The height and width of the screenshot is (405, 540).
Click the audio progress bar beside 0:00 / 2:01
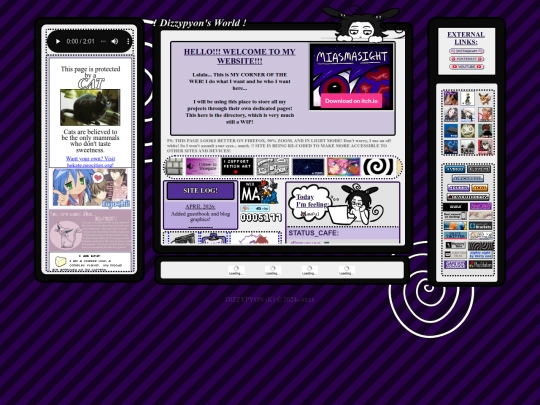click(103, 41)
